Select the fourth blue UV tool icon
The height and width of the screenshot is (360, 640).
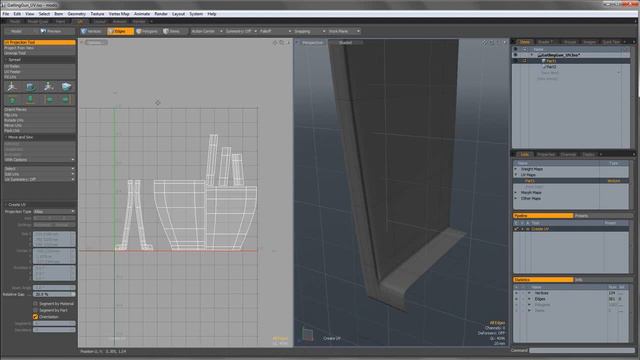coord(67,87)
